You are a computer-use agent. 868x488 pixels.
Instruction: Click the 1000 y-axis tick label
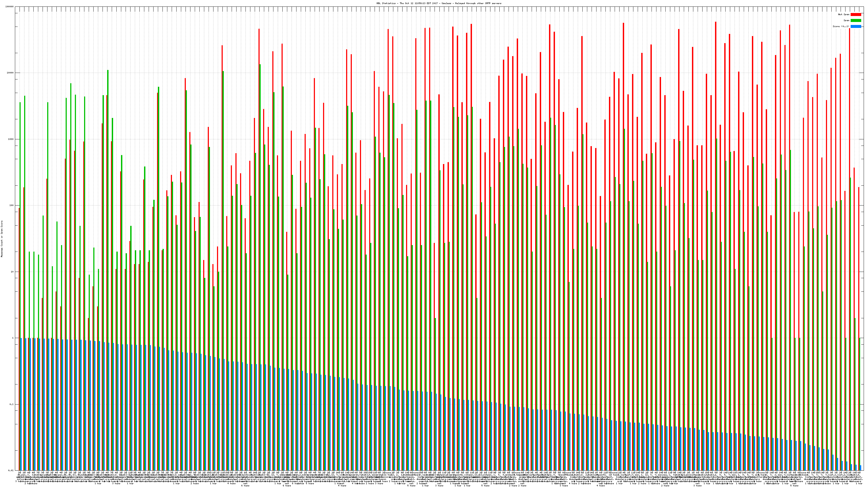coord(11,139)
